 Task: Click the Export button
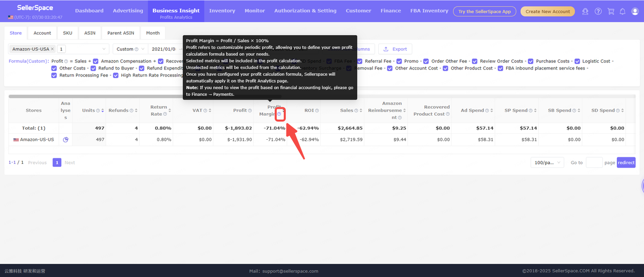point(395,49)
